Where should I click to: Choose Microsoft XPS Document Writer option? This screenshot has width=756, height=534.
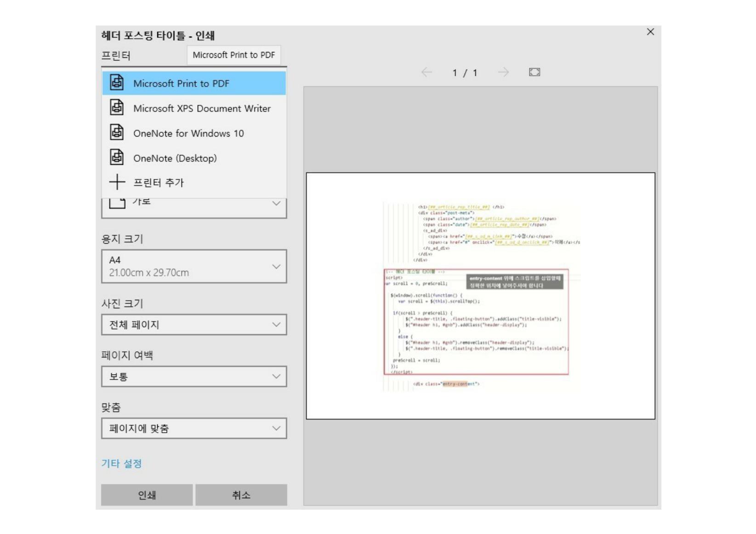tap(194, 108)
